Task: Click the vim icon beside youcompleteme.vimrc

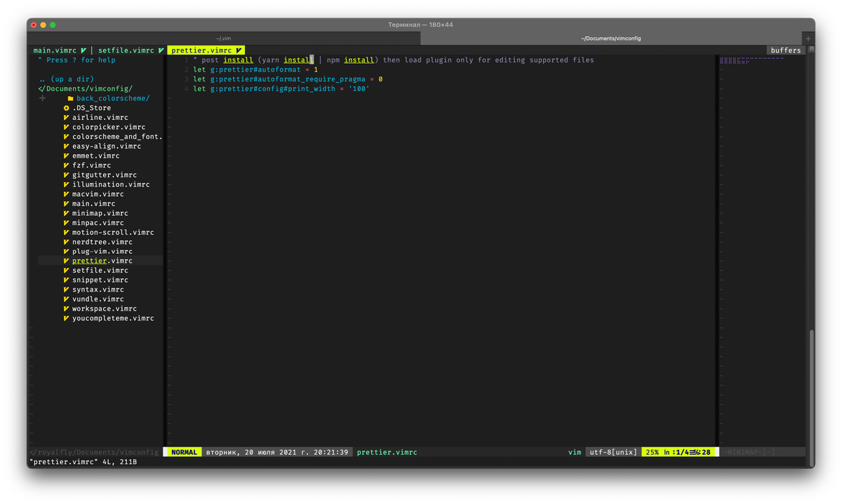Action: click(x=67, y=318)
